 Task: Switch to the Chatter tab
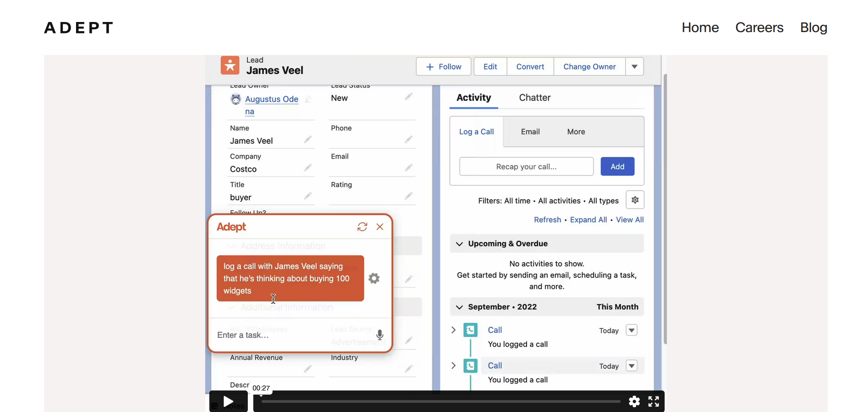(535, 98)
